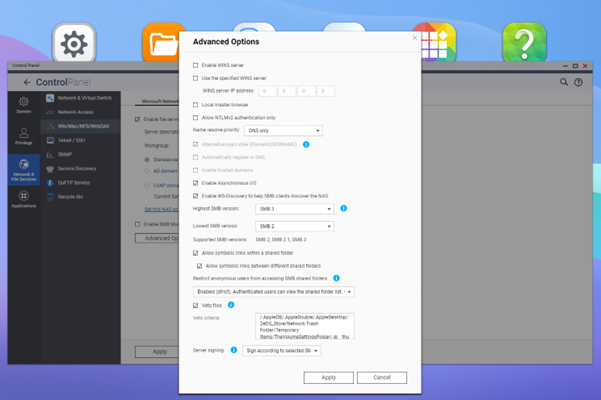Click Cancel in Advanced Options dialog
This screenshot has height=400, width=601.
381,378
